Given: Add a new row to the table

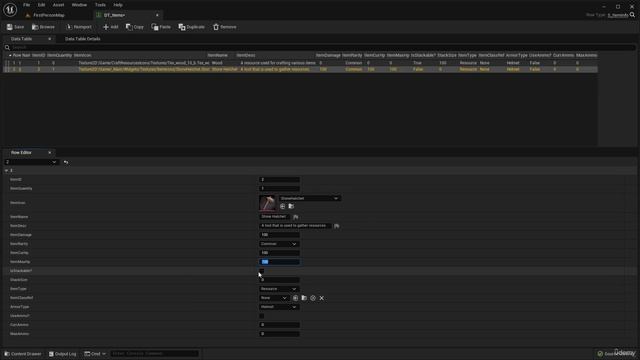Looking at the screenshot, I should point(111,27).
